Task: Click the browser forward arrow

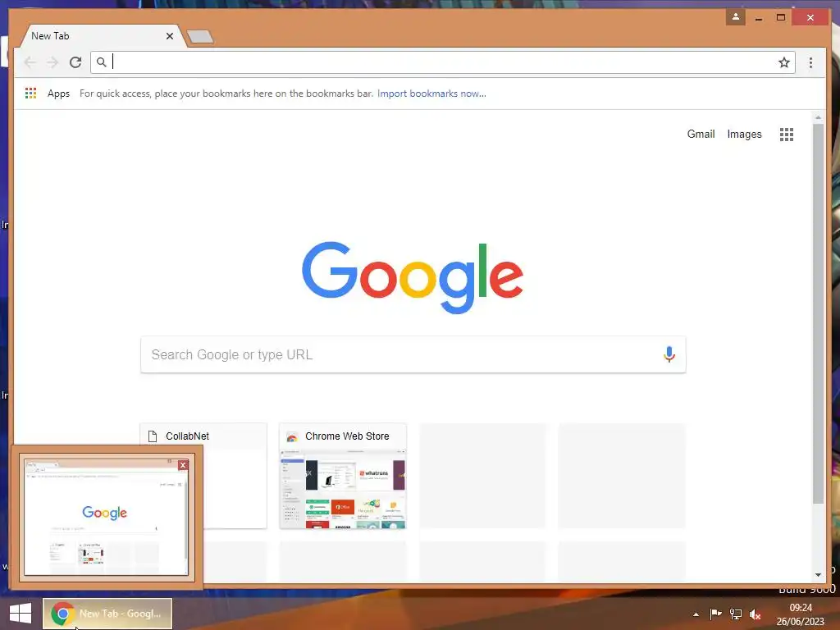Action: [52, 62]
